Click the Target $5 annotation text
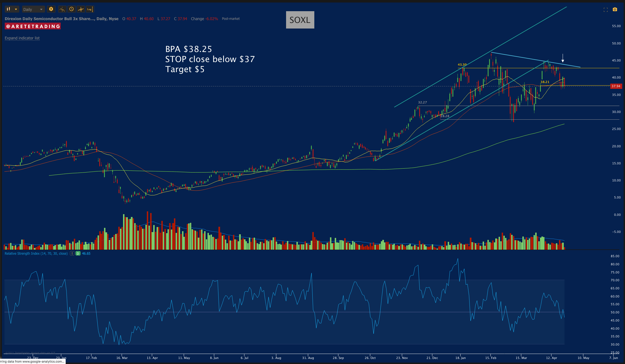This screenshot has width=625, height=364. tap(185, 69)
